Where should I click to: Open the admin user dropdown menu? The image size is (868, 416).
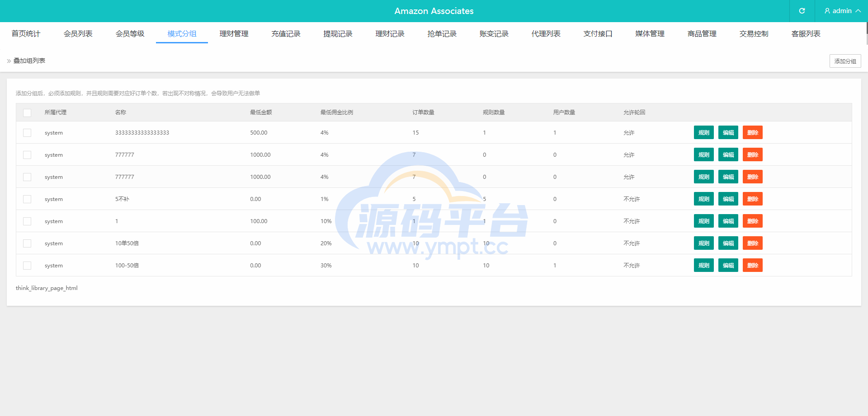tap(842, 11)
